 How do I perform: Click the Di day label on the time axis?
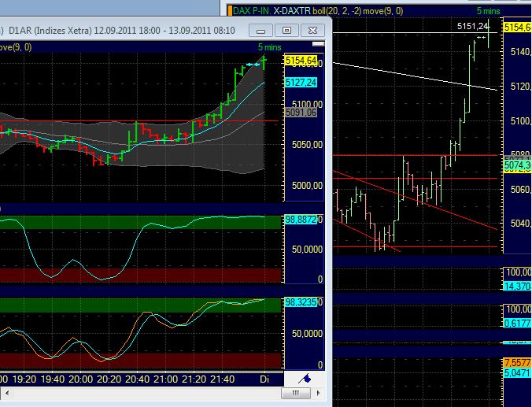tap(264, 379)
